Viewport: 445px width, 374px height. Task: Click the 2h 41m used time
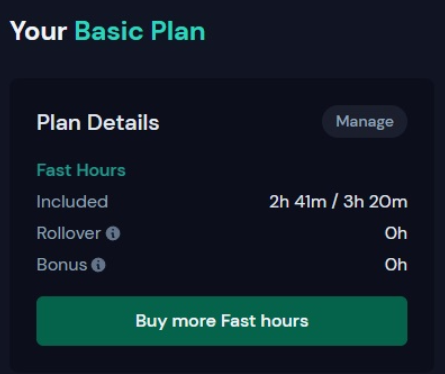pos(298,202)
